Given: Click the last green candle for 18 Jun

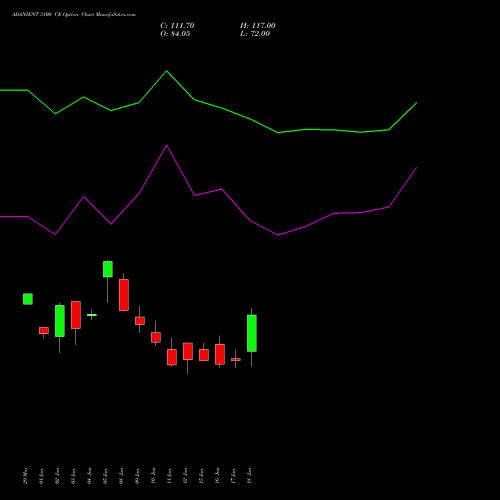Looking at the screenshot, I should coord(252,333).
